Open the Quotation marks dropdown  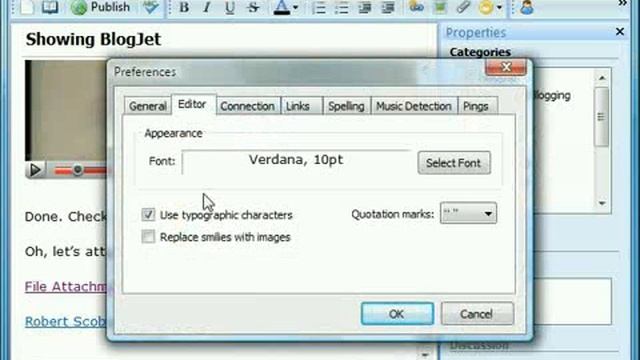pos(468,213)
